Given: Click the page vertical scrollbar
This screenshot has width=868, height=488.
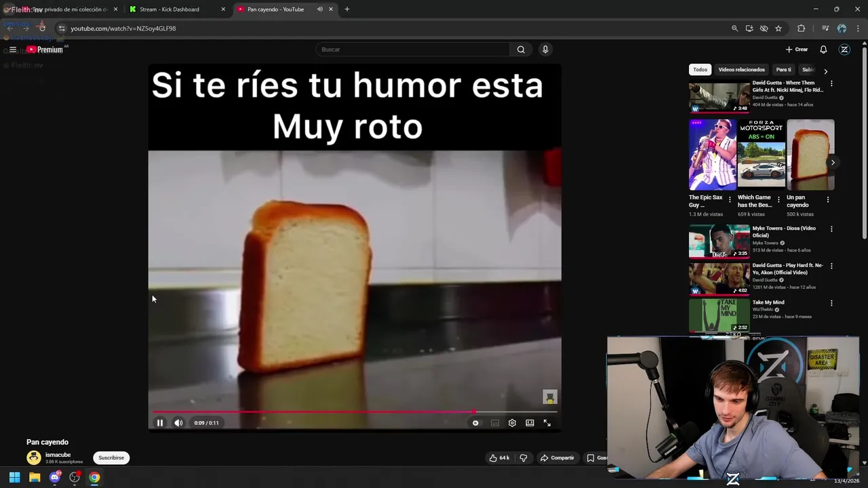Looking at the screenshot, I should 865,142.
